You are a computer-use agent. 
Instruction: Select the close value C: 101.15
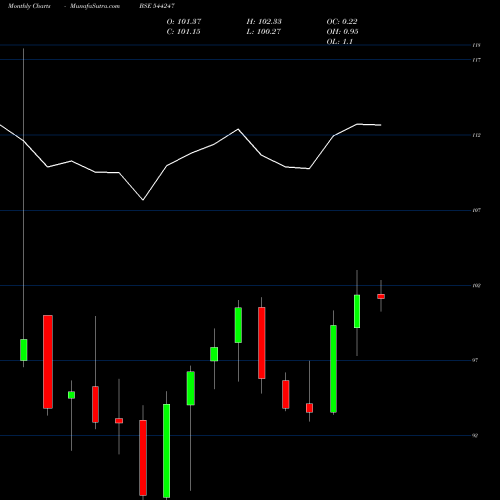(183, 32)
